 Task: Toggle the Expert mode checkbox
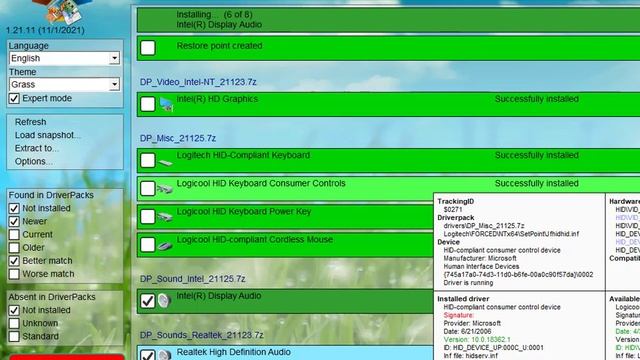coord(14,98)
